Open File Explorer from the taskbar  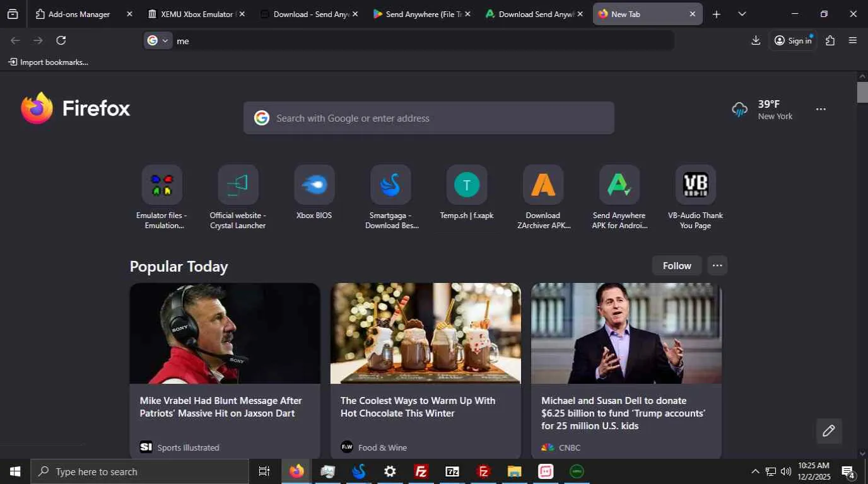coord(515,471)
